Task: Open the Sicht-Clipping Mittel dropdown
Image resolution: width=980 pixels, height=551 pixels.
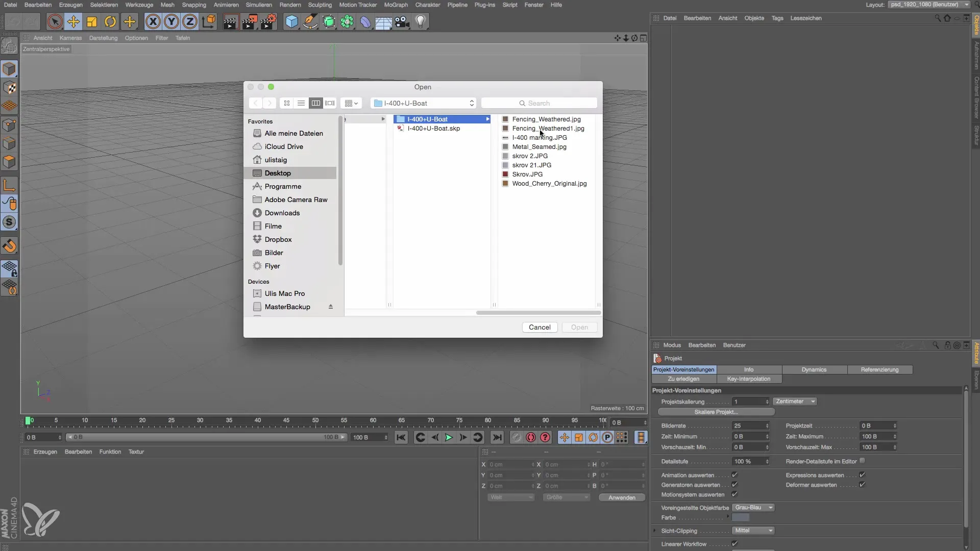Action: coord(753,531)
